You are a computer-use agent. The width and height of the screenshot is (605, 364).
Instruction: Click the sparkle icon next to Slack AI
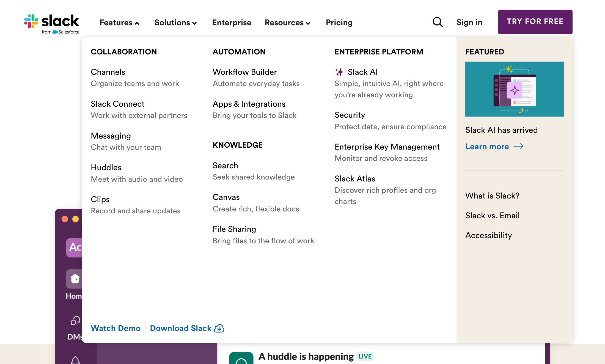click(x=339, y=72)
